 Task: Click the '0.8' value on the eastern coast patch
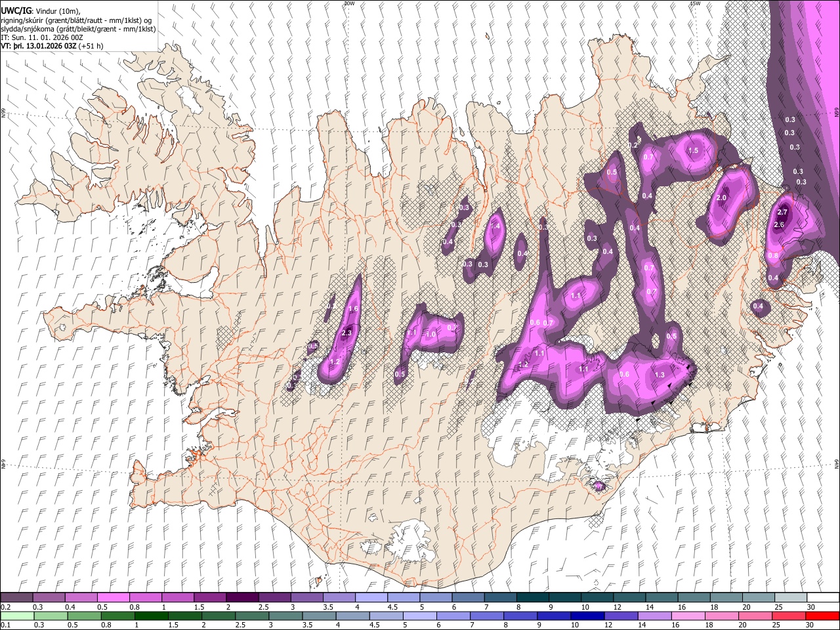(x=773, y=256)
